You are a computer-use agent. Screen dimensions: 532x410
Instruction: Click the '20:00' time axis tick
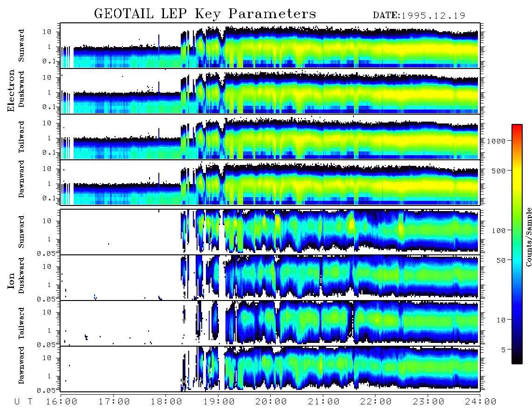272,402
